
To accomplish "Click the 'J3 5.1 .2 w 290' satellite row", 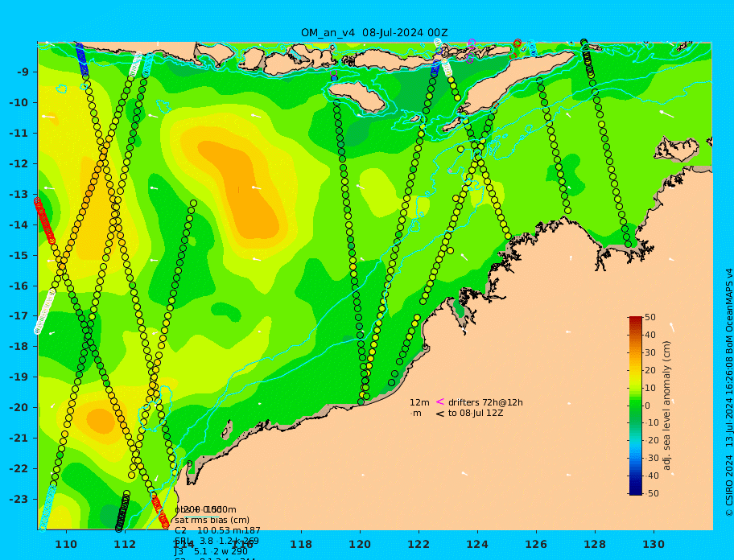I will tap(211, 552).
